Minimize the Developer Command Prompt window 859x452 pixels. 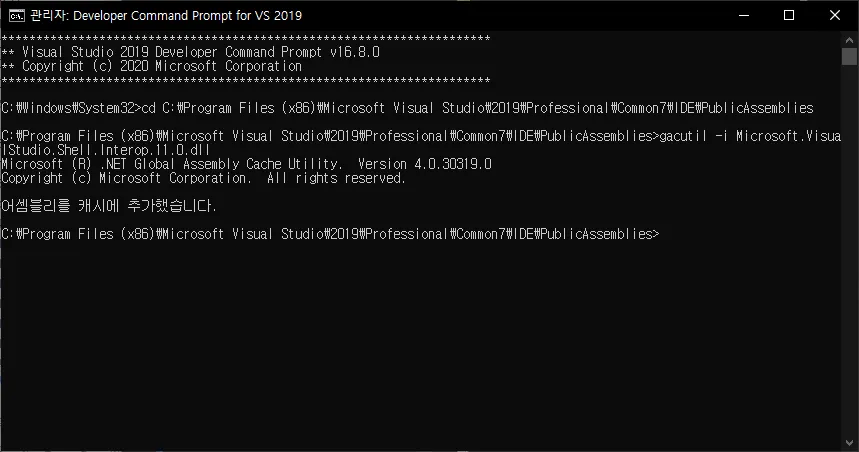click(743, 15)
